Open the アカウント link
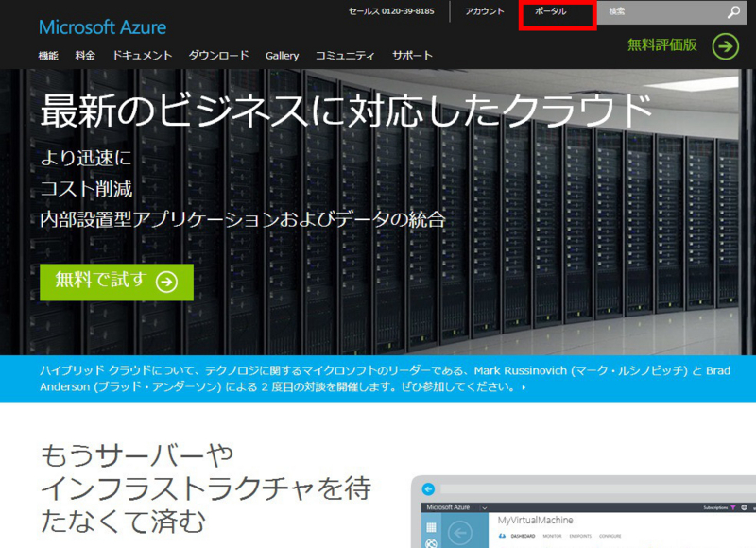756x548 pixels. (484, 11)
